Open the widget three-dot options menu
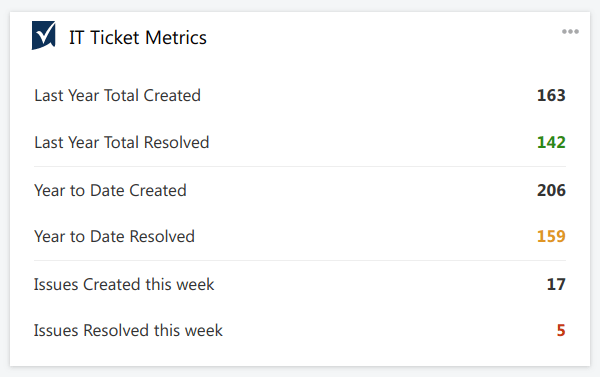 pyautogui.click(x=570, y=31)
